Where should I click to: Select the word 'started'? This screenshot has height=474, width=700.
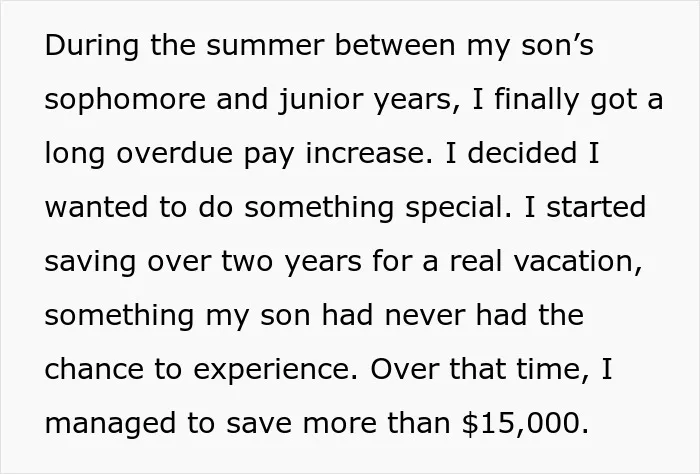pos(596,208)
